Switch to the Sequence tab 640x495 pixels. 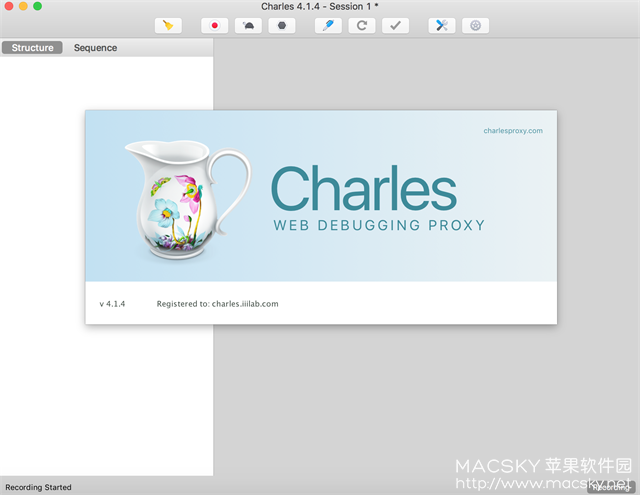coord(95,48)
